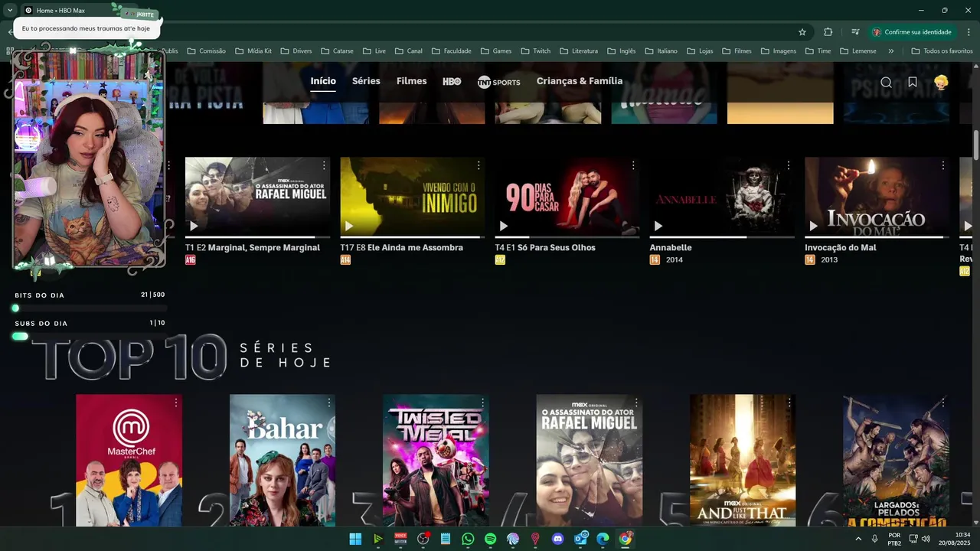Open Discord from the taskbar
Screen dimensions: 980x551
(x=557, y=539)
